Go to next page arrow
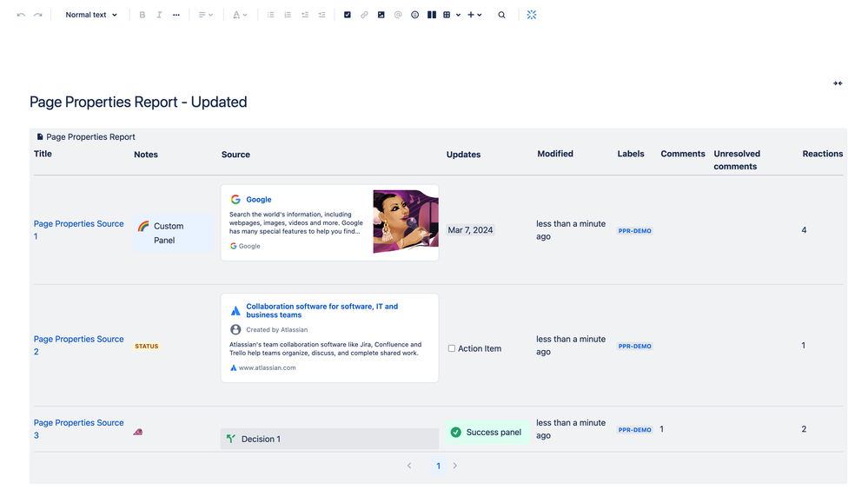The width and height of the screenshot is (868, 496). point(455,466)
